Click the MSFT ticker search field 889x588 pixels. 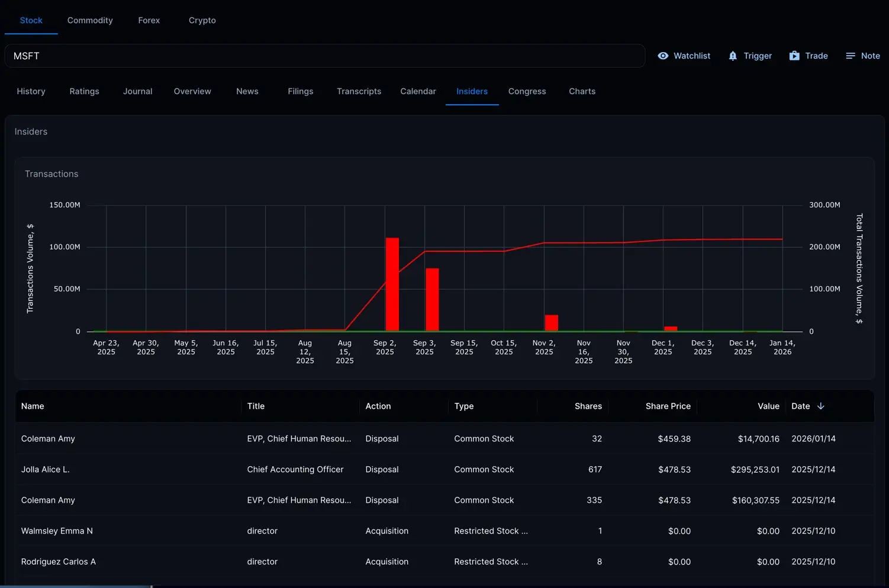click(x=324, y=56)
